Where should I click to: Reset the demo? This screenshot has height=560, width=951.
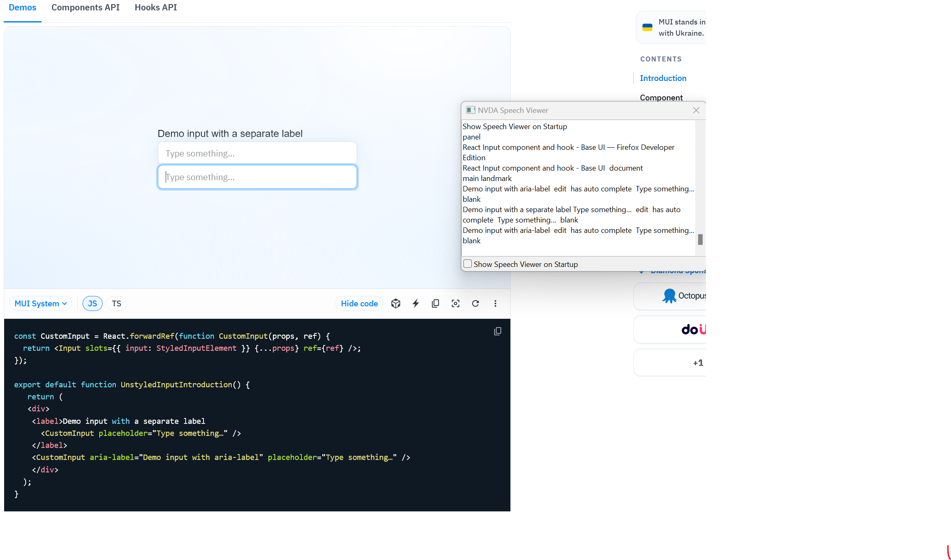(475, 303)
